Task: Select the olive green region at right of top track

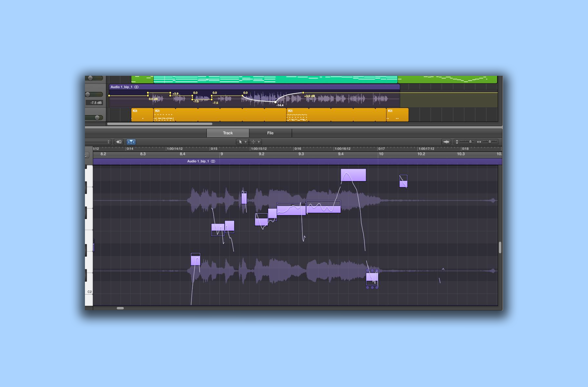Action: click(447, 79)
